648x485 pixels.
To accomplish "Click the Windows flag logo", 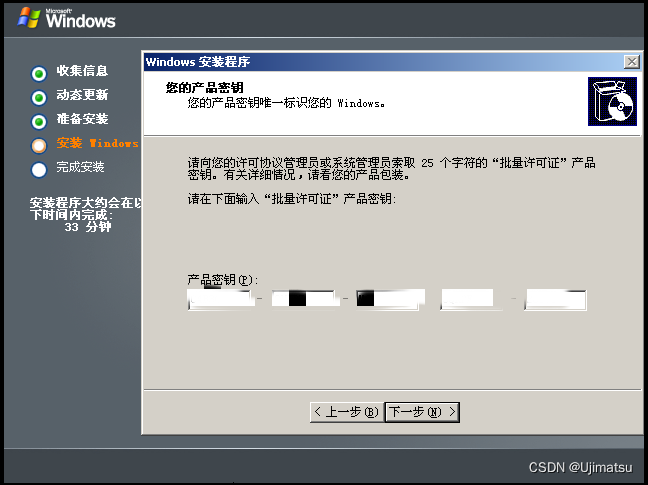I will point(29,18).
